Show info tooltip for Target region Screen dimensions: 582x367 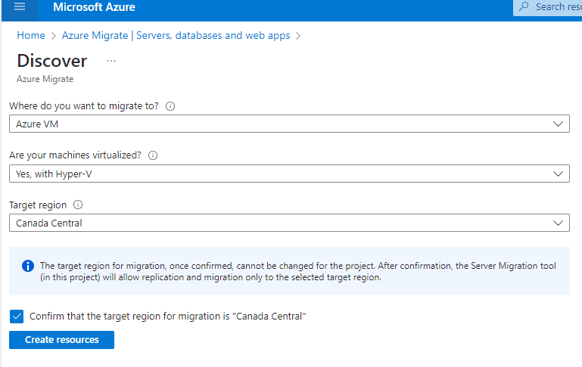click(x=78, y=205)
